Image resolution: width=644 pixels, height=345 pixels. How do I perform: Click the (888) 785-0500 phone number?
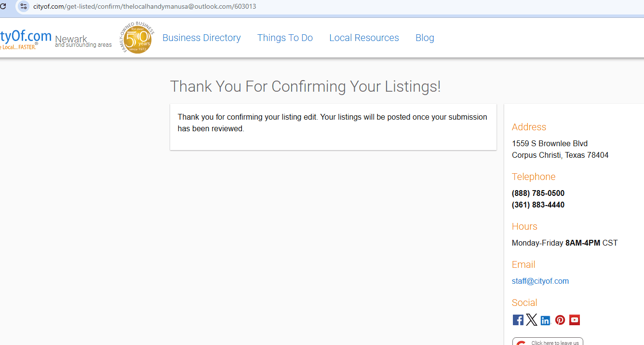tap(538, 193)
